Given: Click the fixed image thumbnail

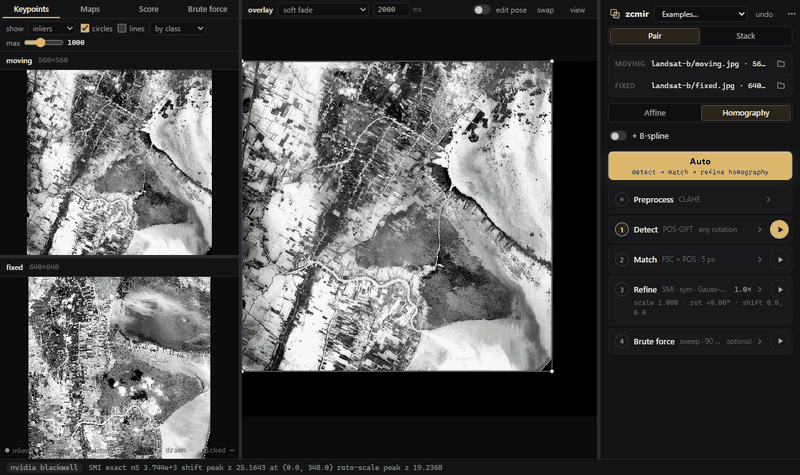Looking at the screenshot, I should (x=119, y=367).
